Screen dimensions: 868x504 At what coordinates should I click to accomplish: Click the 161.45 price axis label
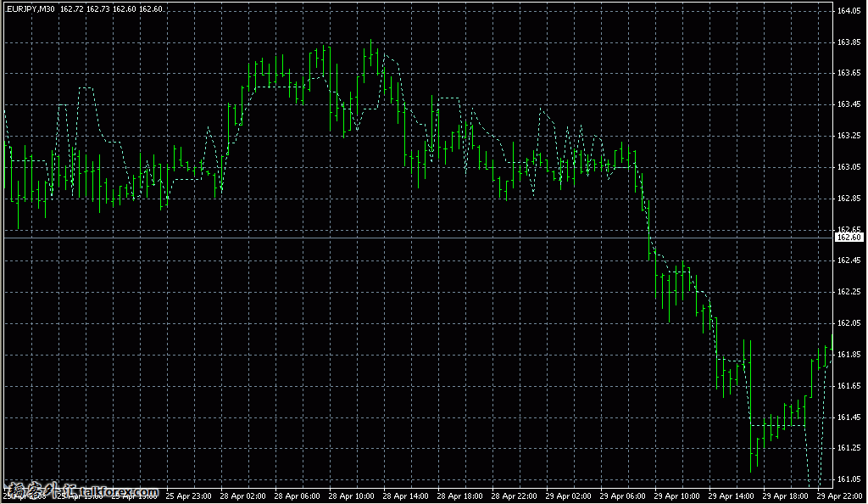tap(849, 417)
